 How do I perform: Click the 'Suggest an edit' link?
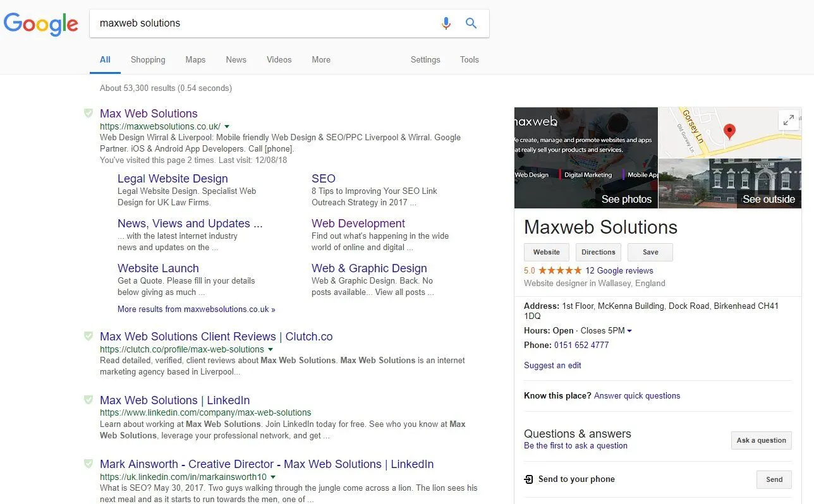tap(552, 365)
